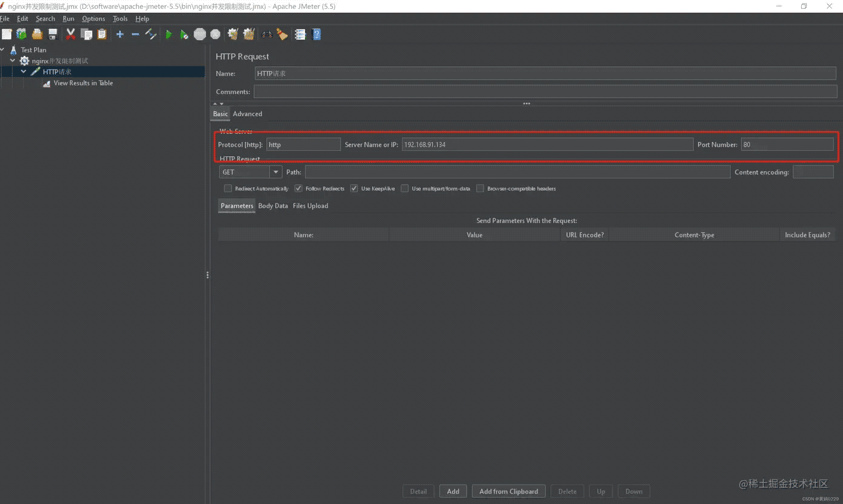Switch to the Advanced tab
This screenshot has height=504, width=843.
click(247, 114)
